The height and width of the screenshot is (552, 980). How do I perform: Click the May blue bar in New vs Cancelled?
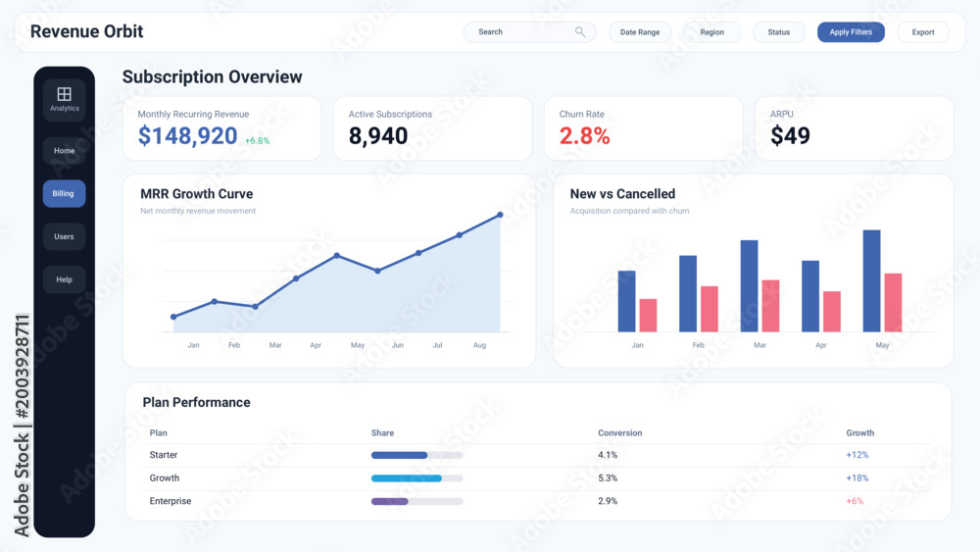coord(872,280)
